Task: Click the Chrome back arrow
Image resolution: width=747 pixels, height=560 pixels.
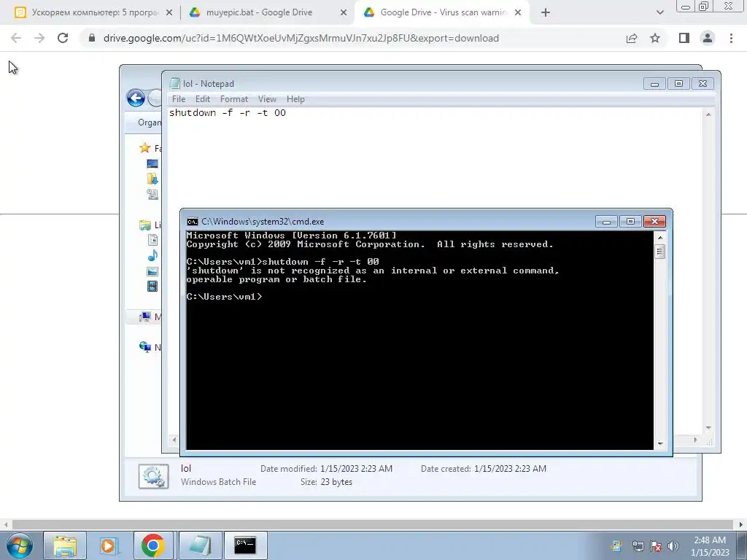Action: 16,38
